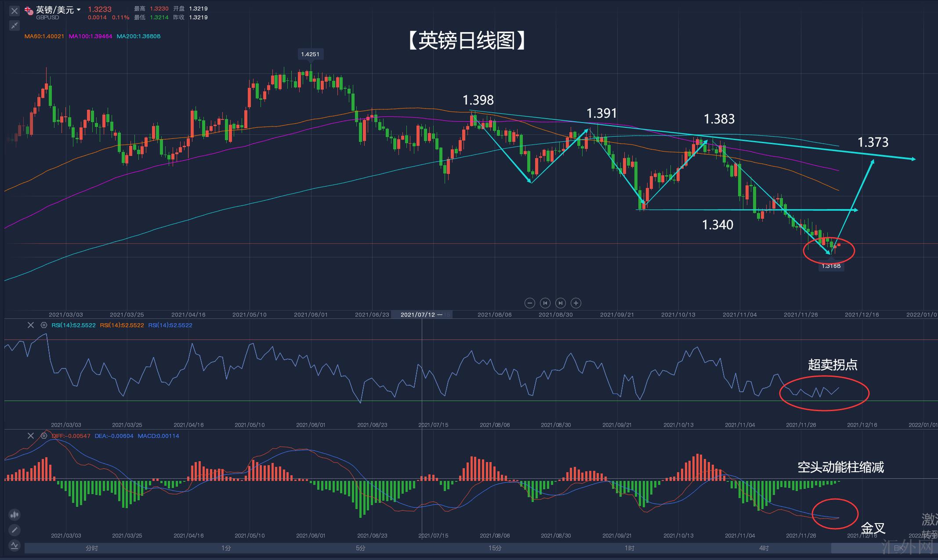Image resolution: width=938 pixels, height=560 pixels.
Task: Close the GBPUSD chart with X
Action: [x=14, y=11]
